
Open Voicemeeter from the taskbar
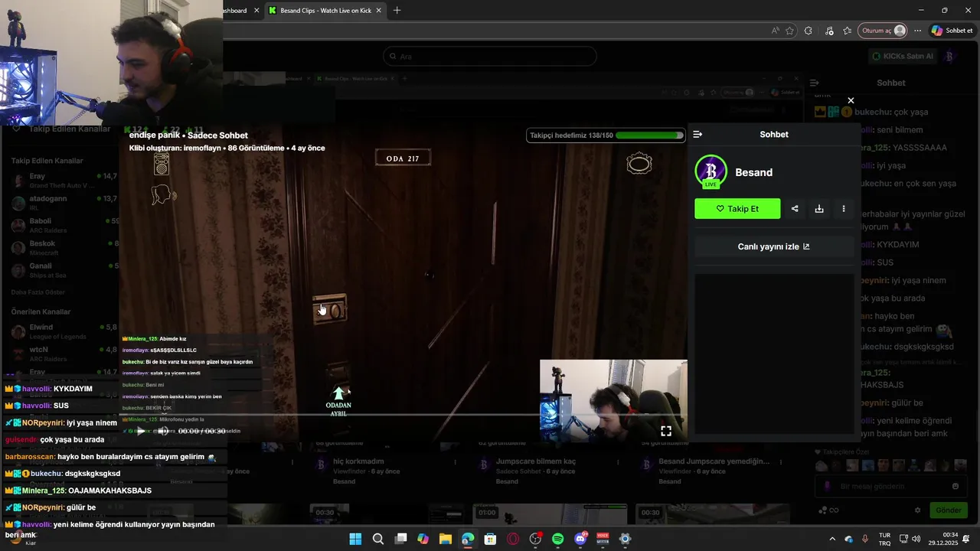coord(603,539)
